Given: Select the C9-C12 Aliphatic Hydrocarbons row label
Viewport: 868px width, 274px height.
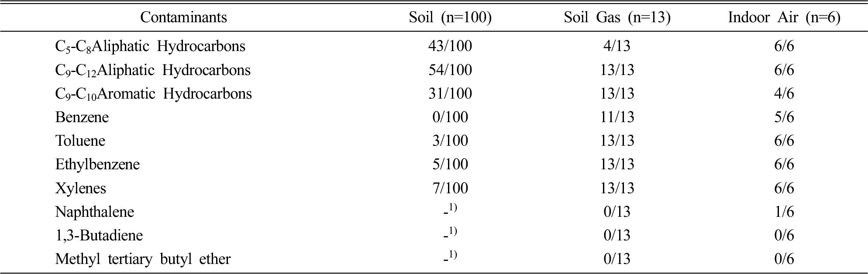Looking at the screenshot, I should click(x=153, y=70).
